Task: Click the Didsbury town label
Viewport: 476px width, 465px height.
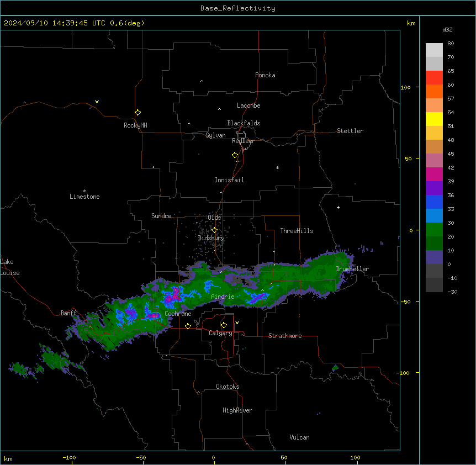Action: (x=211, y=238)
